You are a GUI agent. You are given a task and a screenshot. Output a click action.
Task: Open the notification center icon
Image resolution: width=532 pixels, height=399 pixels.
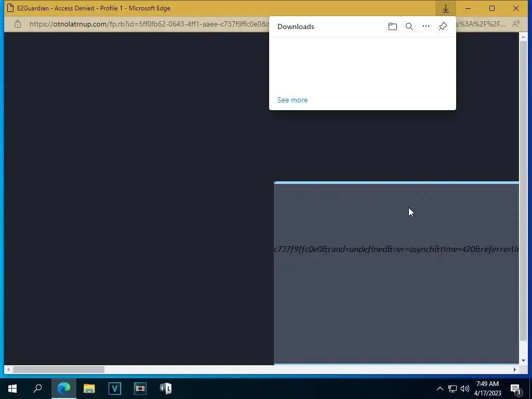[x=516, y=389]
